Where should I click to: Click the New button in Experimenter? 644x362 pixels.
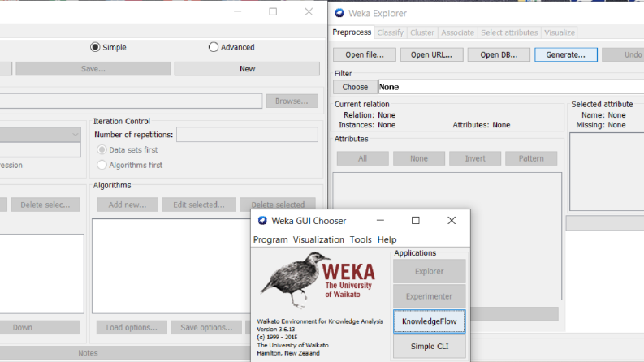(247, 69)
